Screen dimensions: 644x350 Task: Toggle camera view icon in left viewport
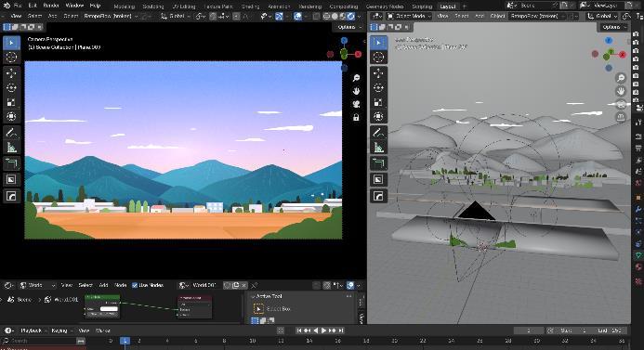pos(356,104)
